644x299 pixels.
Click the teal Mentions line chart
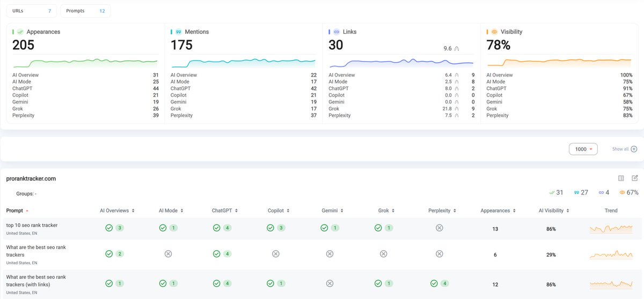[x=243, y=63]
